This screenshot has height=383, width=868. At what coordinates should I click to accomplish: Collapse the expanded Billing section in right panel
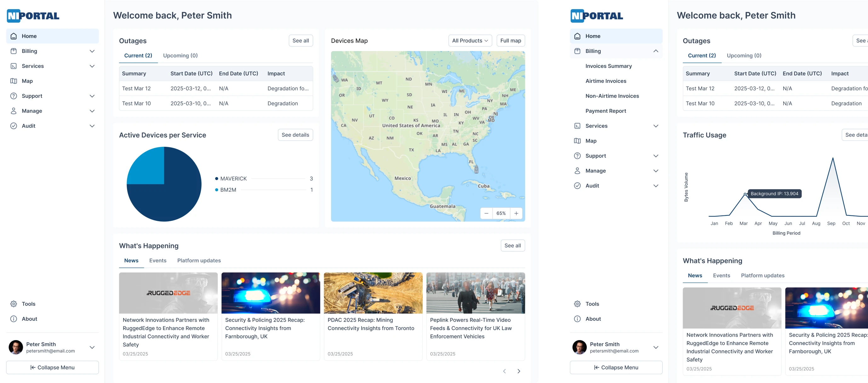[x=655, y=51]
